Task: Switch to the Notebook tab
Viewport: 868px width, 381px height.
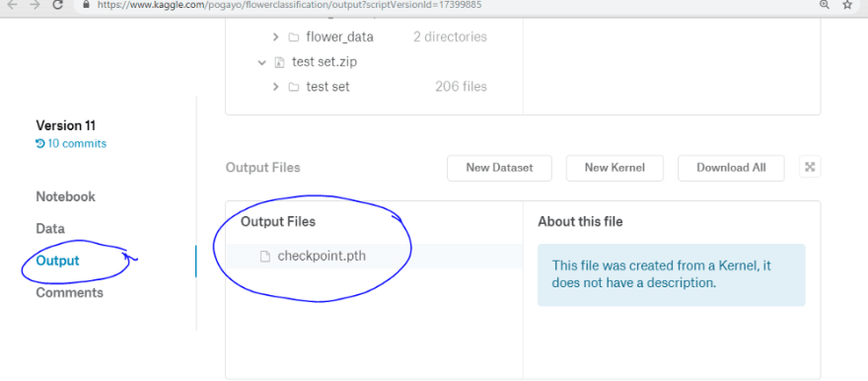Action: 65,196
